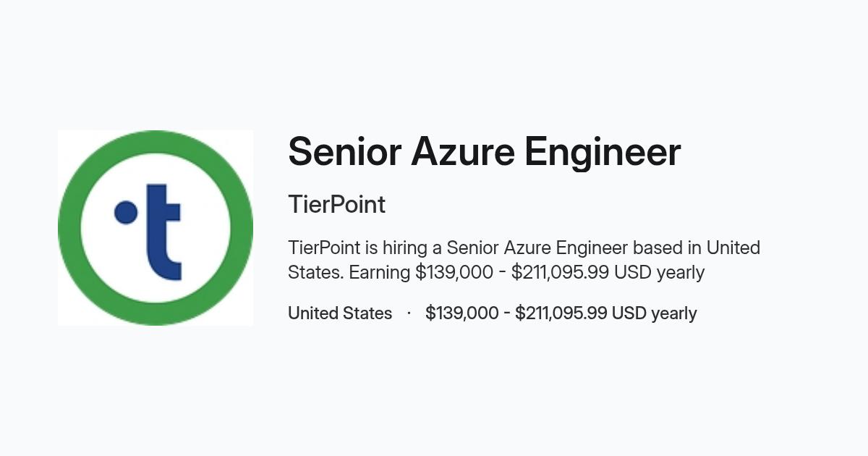The height and width of the screenshot is (456, 868).
Task: Click the TierPoint logo image
Action: click(156, 228)
